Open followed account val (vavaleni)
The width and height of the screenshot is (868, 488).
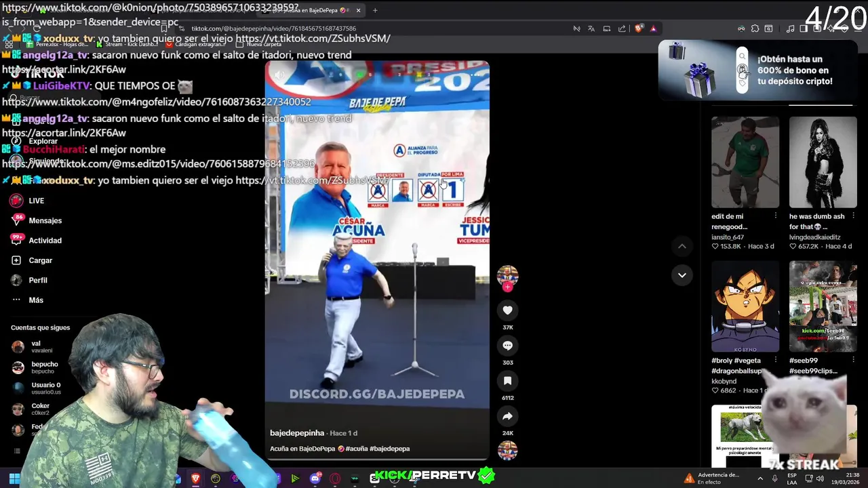[33, 347]
